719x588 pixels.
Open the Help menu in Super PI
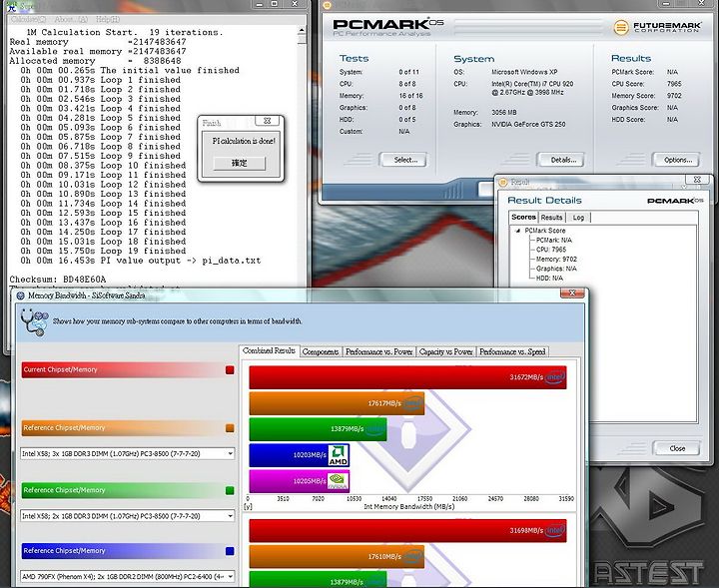108,19
